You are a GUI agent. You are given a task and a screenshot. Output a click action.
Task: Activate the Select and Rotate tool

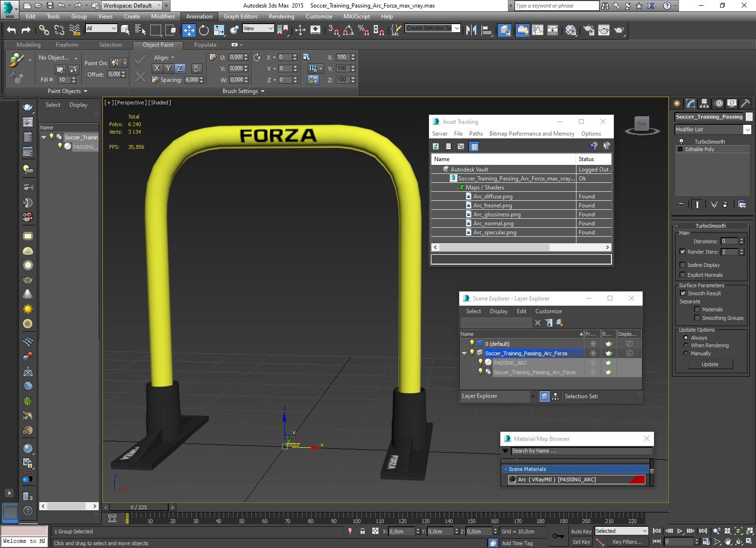coord(204,30)
